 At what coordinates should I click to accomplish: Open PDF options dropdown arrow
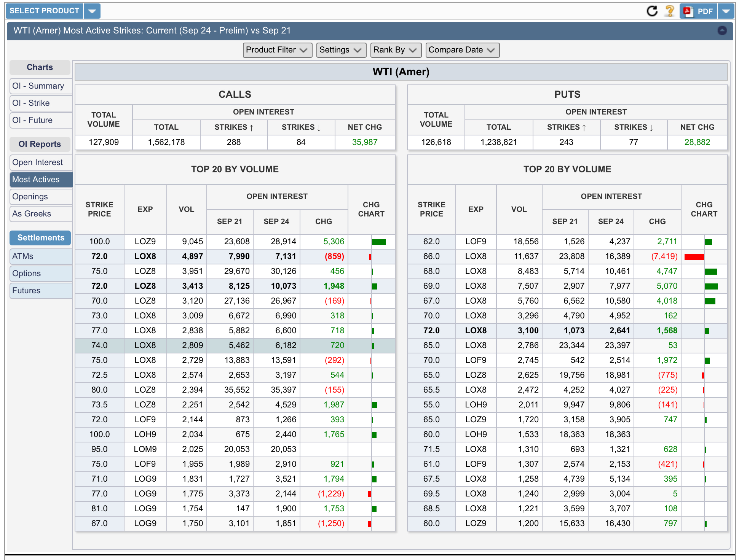coord(726,11)
